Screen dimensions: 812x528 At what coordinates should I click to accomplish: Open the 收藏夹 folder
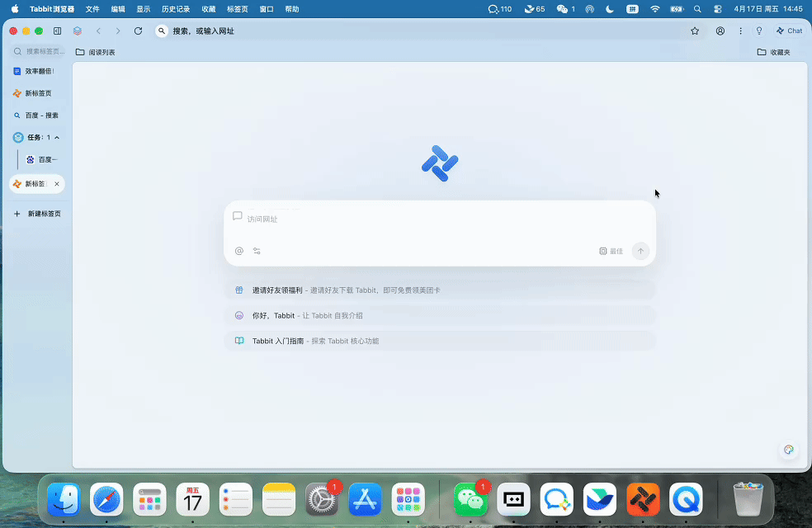point(774,52)
